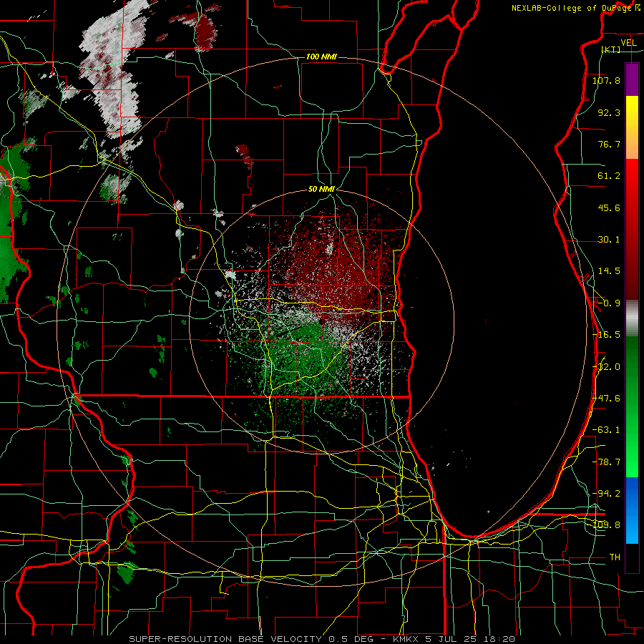Image resolution: width=644 pixels, height=644 pixels.
Task: Click the KMKX station identifier in caption
Action: pos(405,639)
